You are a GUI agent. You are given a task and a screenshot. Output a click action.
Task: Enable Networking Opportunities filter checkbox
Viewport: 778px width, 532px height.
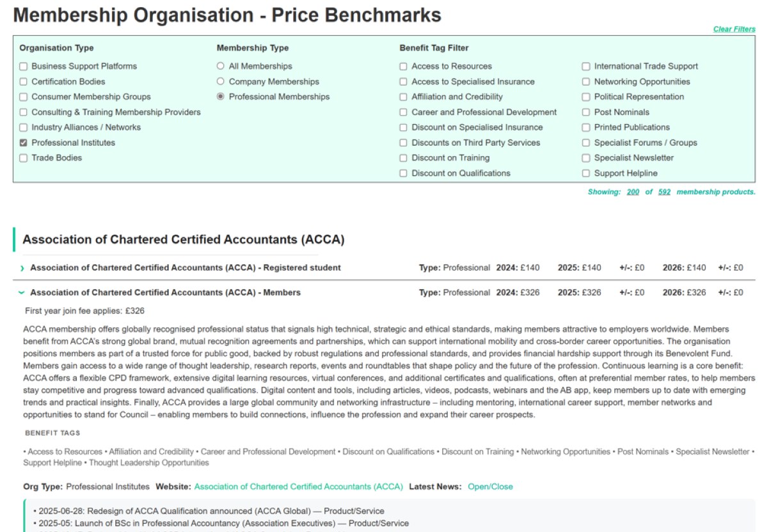[586, 82]
